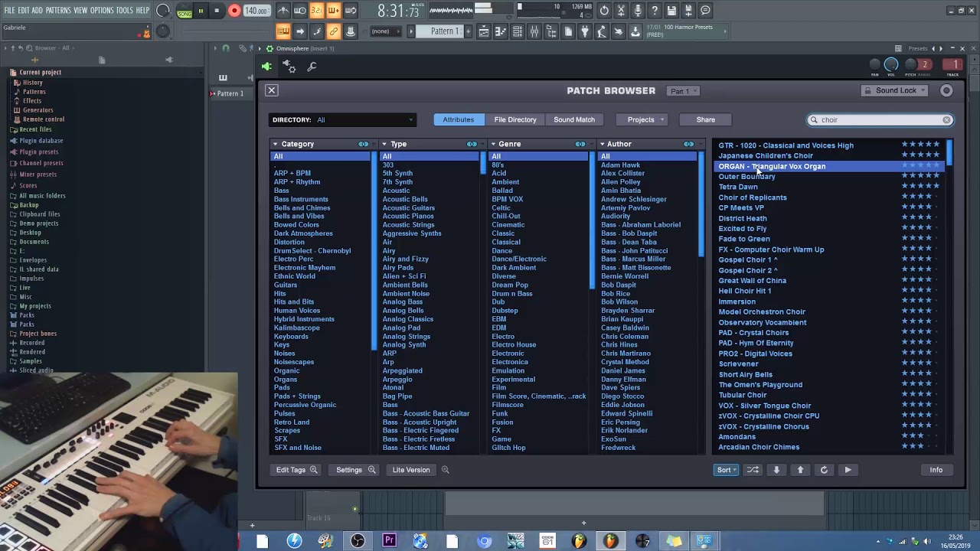980x551 pixels.
Task: Open the playlist view icon
Action: [x=484, y=31]
